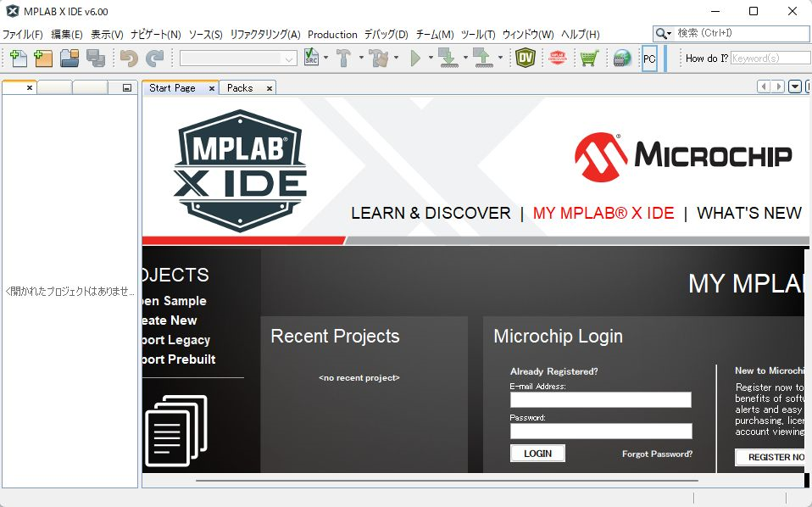Screen dimensions: 812x507
Task: Open the 表示(V) menu
Action: point(107,35)
